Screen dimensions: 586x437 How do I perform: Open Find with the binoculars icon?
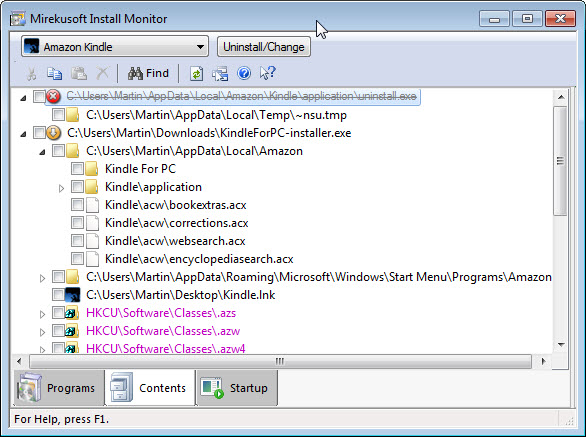click(x=148, y=73)
